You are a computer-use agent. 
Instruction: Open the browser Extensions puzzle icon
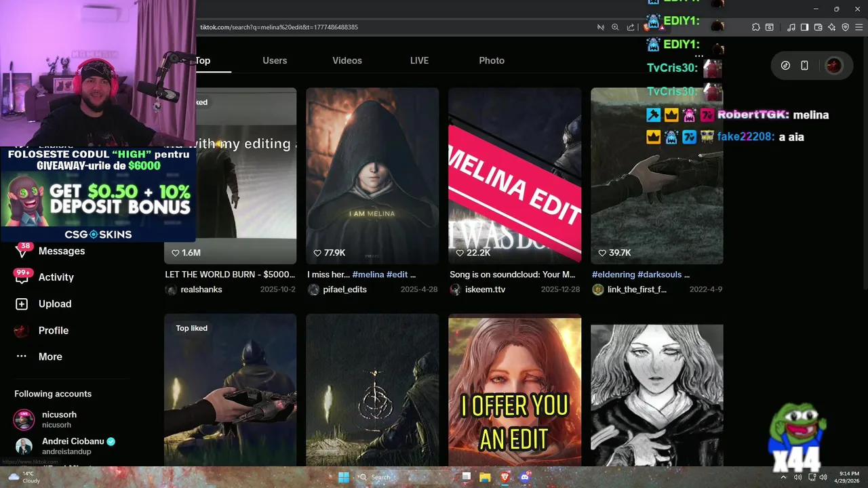tap(756, 27)
